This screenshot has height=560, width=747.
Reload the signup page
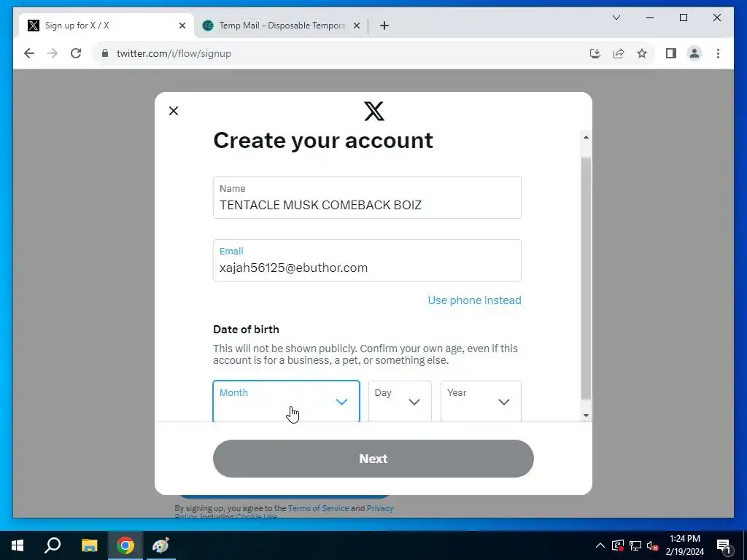point(76,53)
